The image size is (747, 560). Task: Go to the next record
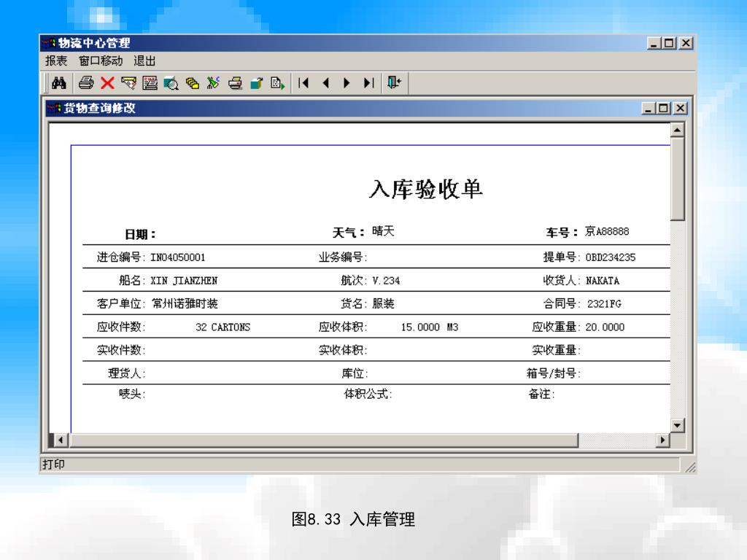(x=347, y=83)
